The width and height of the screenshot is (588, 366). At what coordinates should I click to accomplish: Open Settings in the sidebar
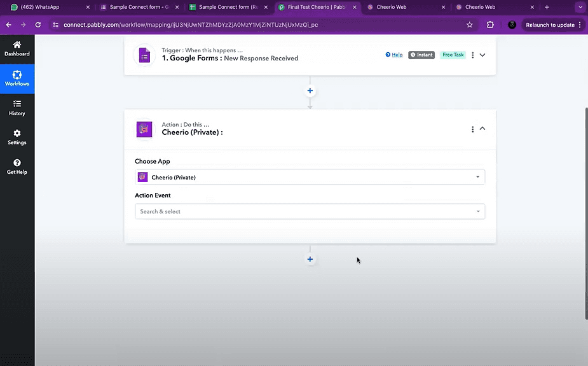point(17,137)
